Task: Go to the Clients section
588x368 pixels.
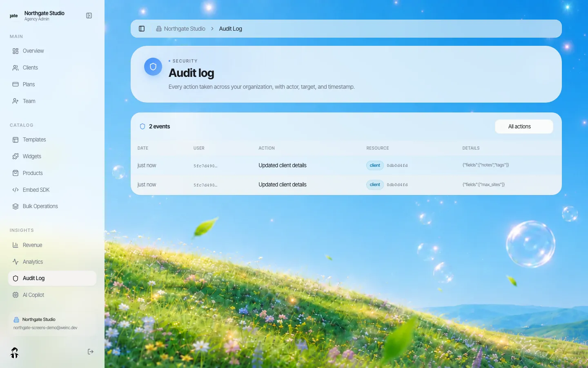Action: (x=52, y=68)
